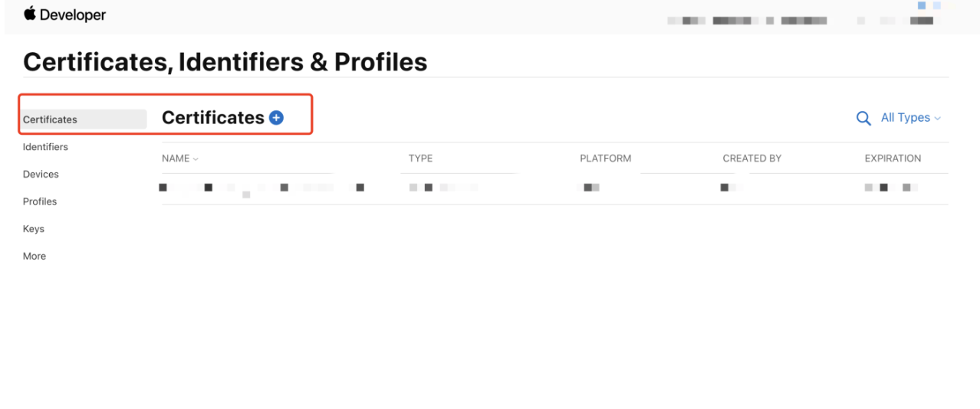Screen dimensions: 980x409
Task: Click the Apple logo in the header
Action: [x=30, y=13]
